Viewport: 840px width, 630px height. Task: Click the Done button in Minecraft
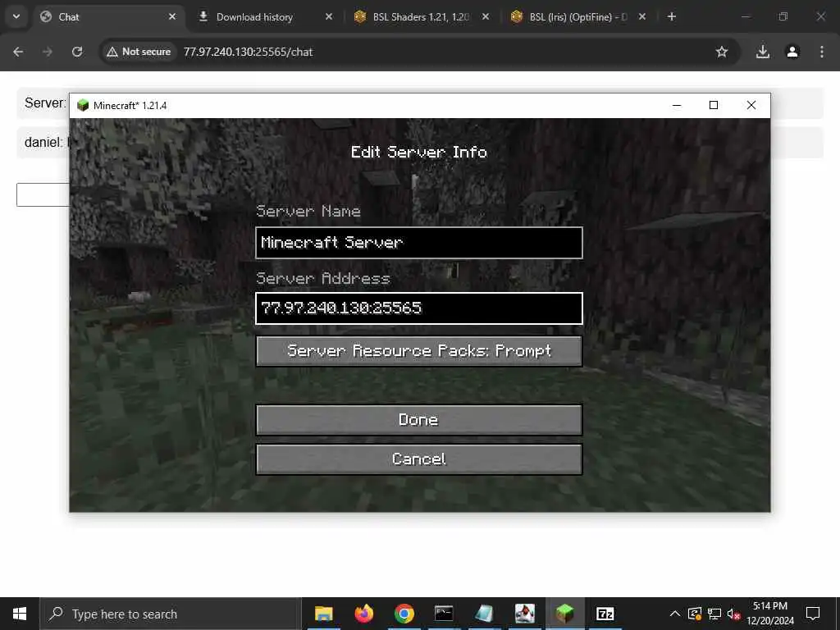pyautogui.click(x=419, y=419)
